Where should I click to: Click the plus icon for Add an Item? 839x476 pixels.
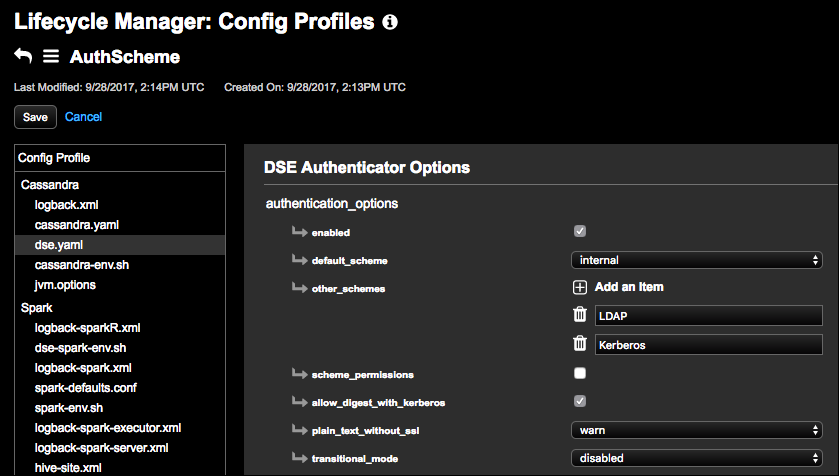579,287
